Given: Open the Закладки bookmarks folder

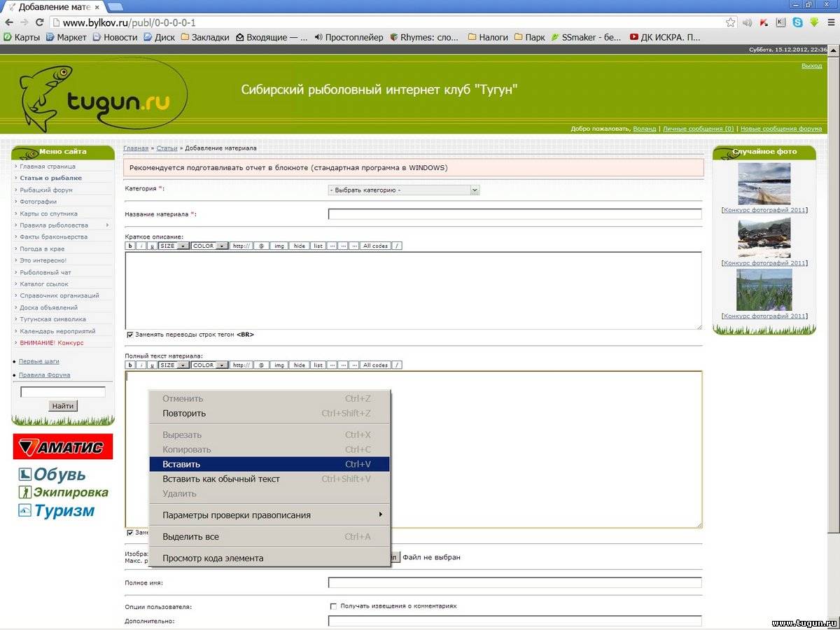Looking at the screenshot, I should 205,37.
